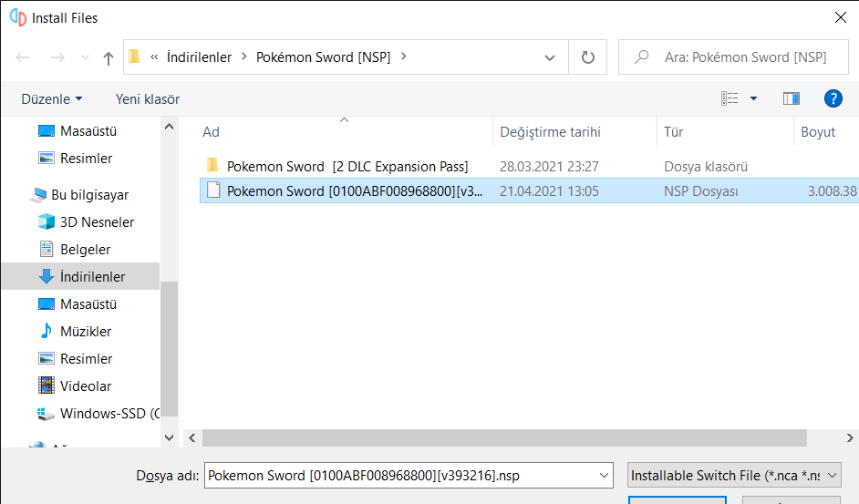Viewport: 859px width, 504px height.
Task: Click the 3D Nesneler cube icon
Action: click(47, 221)
